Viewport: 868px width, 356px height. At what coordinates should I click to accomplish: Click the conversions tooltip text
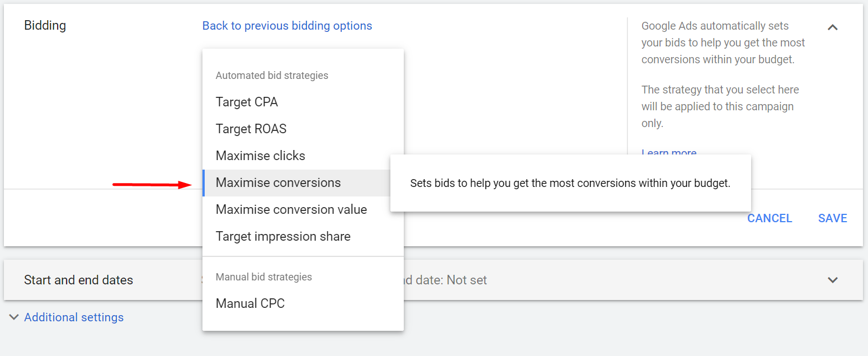point(570,183)
